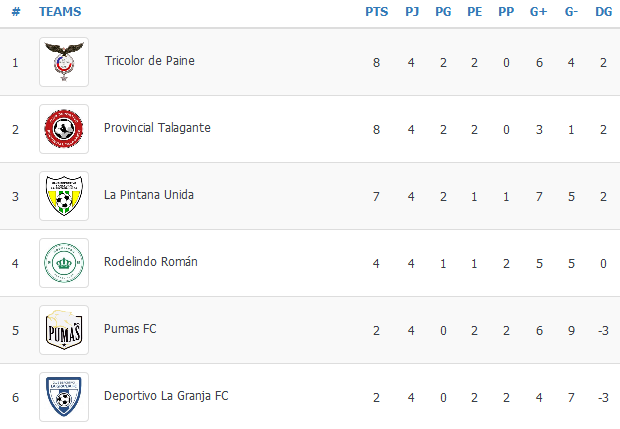
Task: Click Deportivo La Granja FC name
Action: (166, 396)
